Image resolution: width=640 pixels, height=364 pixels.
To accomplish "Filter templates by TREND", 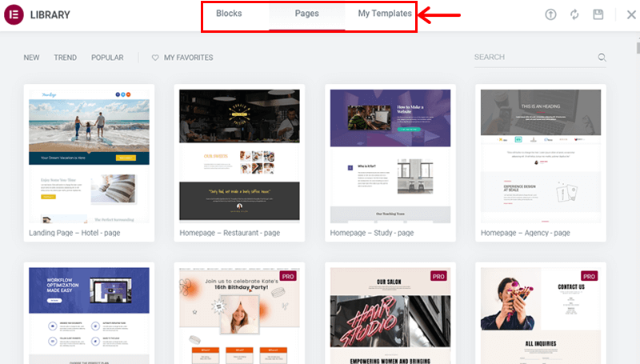I will point(65,58).
